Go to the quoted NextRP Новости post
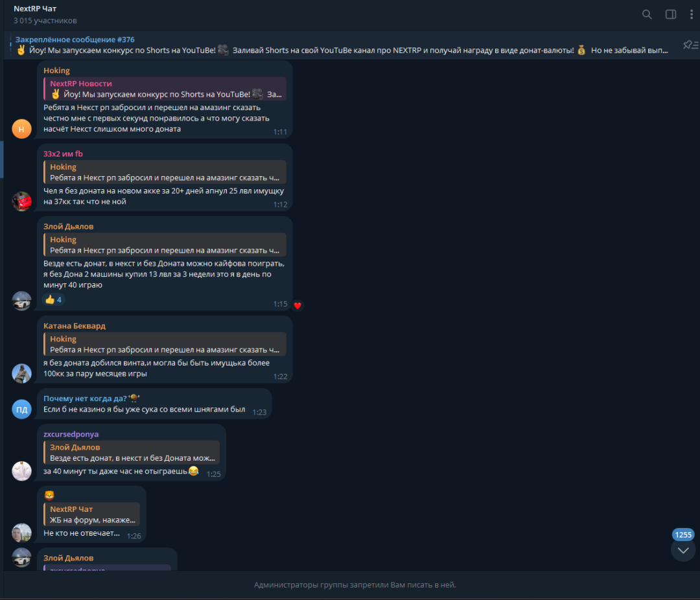Image resolution: width=700 pixels, height=600 pixels. pos(165,88)
